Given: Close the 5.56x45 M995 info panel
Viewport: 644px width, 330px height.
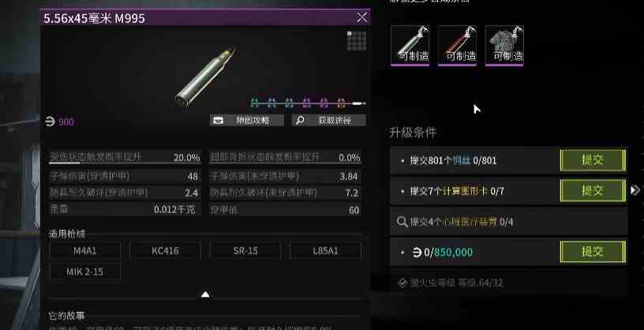Looking at the screenshot, I should point(361,17).
